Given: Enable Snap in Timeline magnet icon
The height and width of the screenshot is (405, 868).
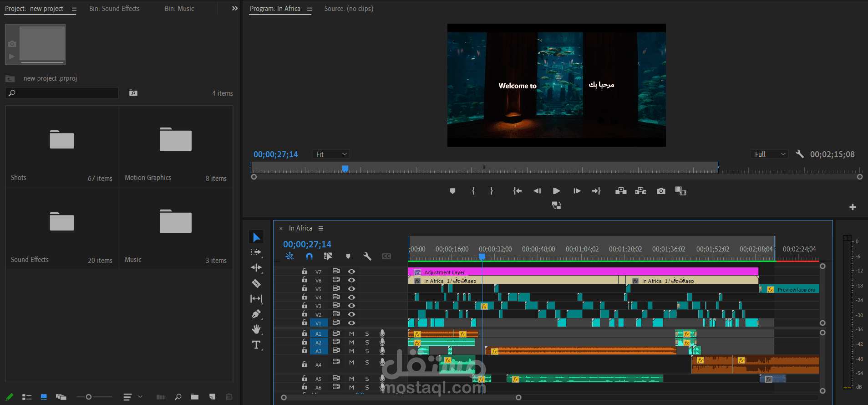Looking at the screenshot, I should pyautogui.click(x=309, y=256).
